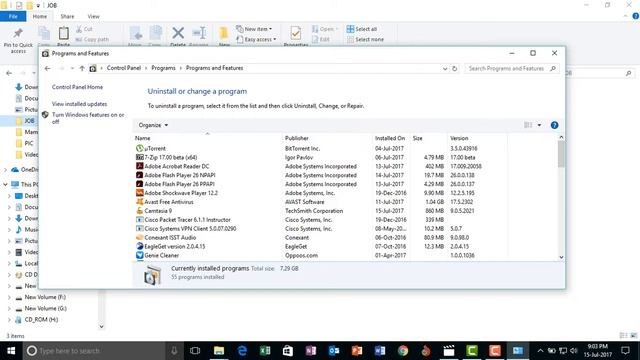Screen dimensions: 640x360
Task: Open Turn Windows features on or off
Action: coord(88,118)
